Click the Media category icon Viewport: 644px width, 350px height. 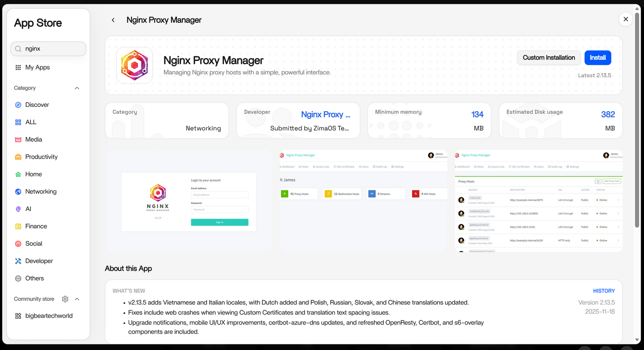click(18, 140)
